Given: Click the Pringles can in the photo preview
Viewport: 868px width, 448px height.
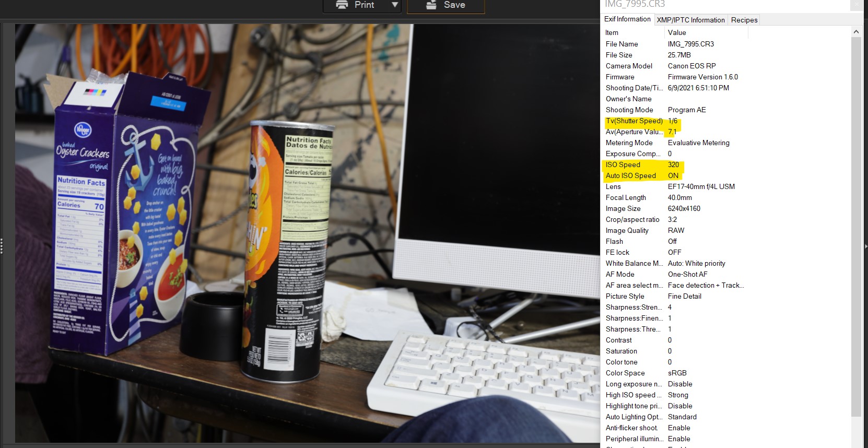Looking at the screenshot, I should pos(284,251).
